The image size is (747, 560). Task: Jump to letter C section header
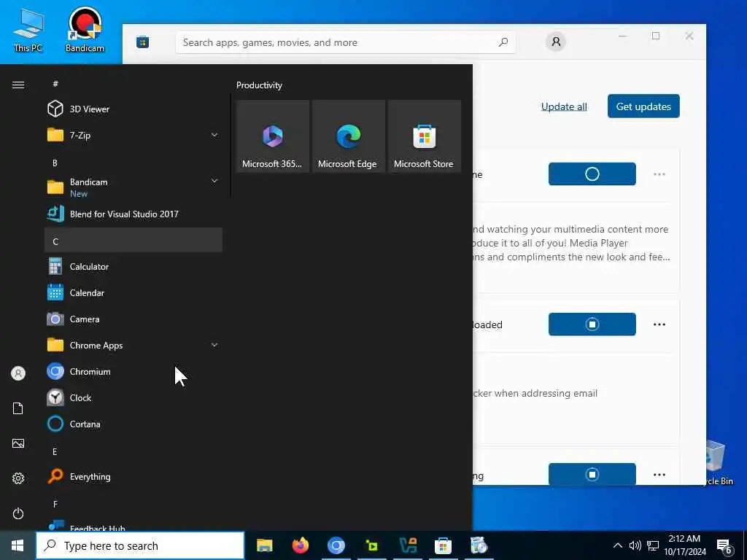tap(133, 241)
